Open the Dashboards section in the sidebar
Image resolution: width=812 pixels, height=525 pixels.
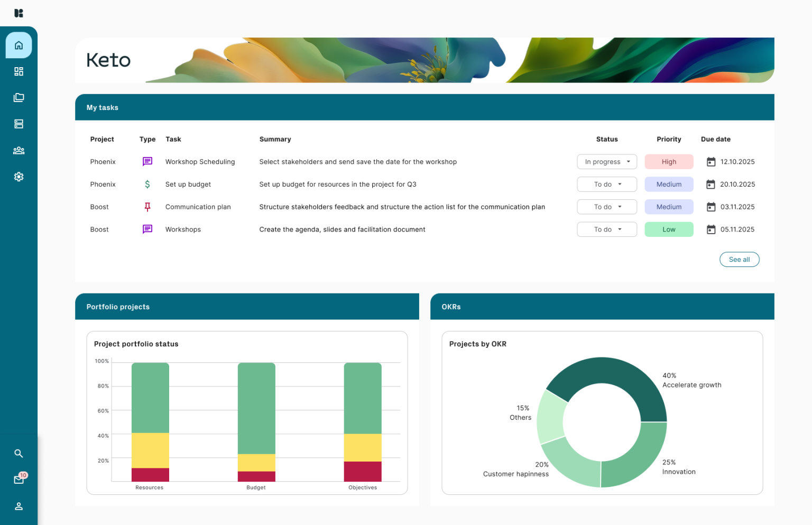19,71
